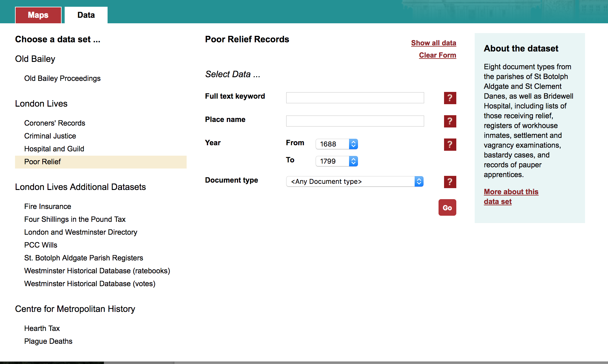Screen dimensions: 608x364
Task: Click the Clear Form link
Action: [x=437, y=55]
